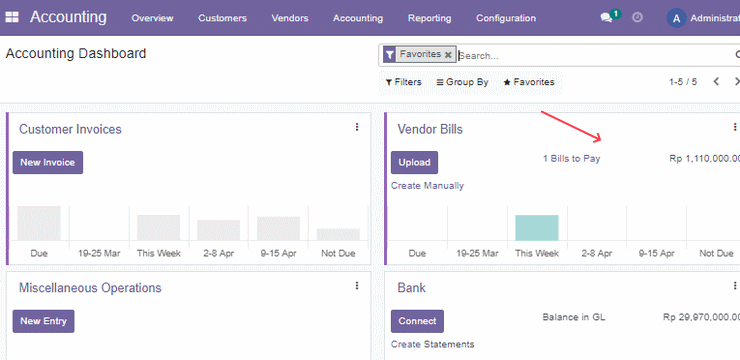Open the apps grid menu icon

[12, 17]
